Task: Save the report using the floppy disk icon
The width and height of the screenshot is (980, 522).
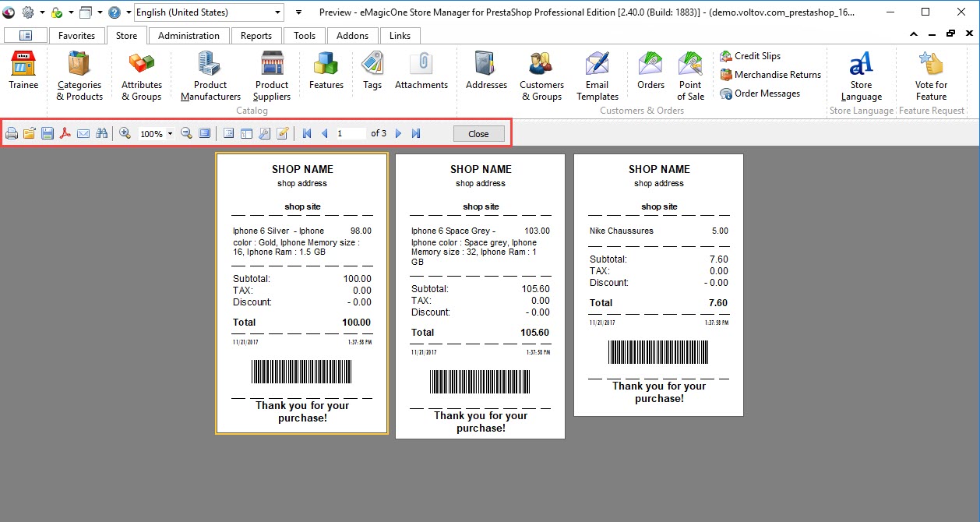Action: pos(48,133)
